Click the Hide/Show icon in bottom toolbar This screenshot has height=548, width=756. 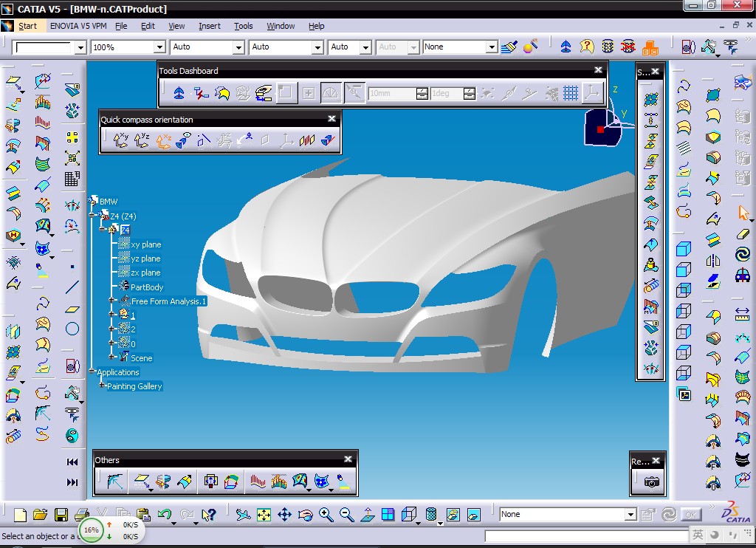(x=453, y=515)
